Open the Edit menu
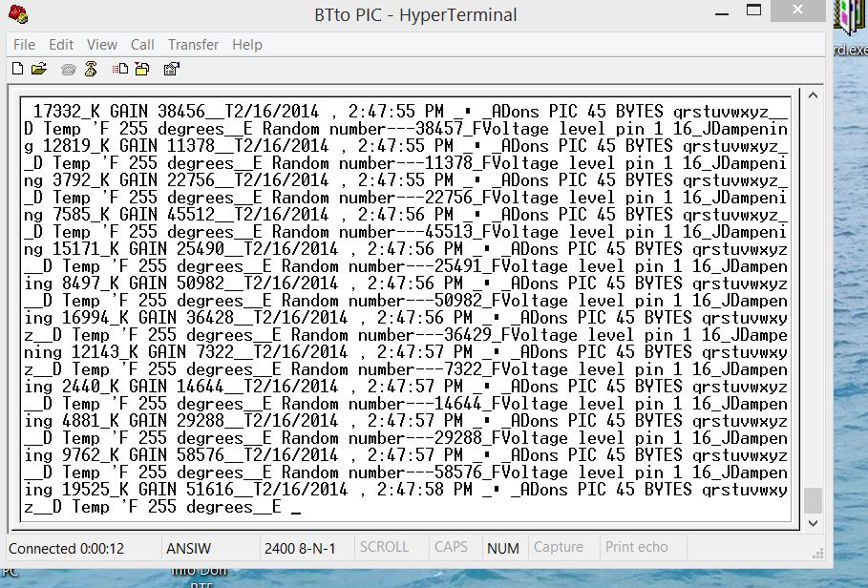This screenshot has height=588, width=868. point(61,45)
